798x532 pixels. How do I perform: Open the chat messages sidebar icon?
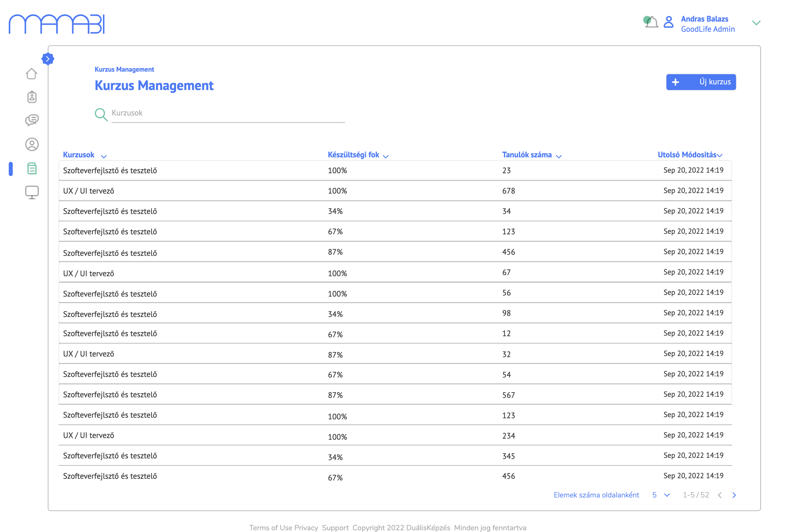pos(32,120)
